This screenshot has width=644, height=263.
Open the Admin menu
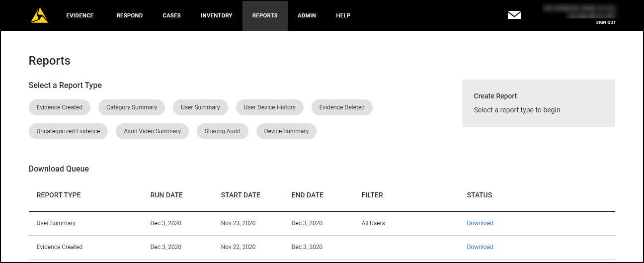pos(307,15)
